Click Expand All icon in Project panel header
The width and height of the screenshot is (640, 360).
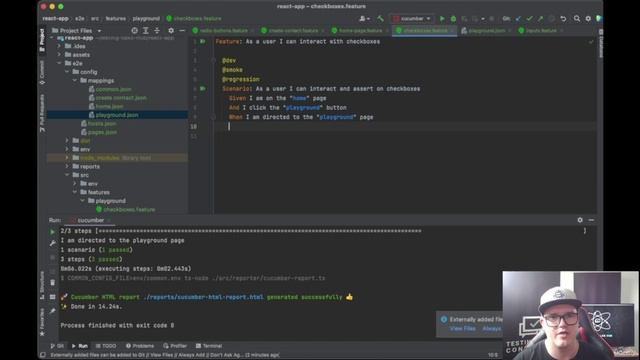pyautogui.click(x=146, y=31)
